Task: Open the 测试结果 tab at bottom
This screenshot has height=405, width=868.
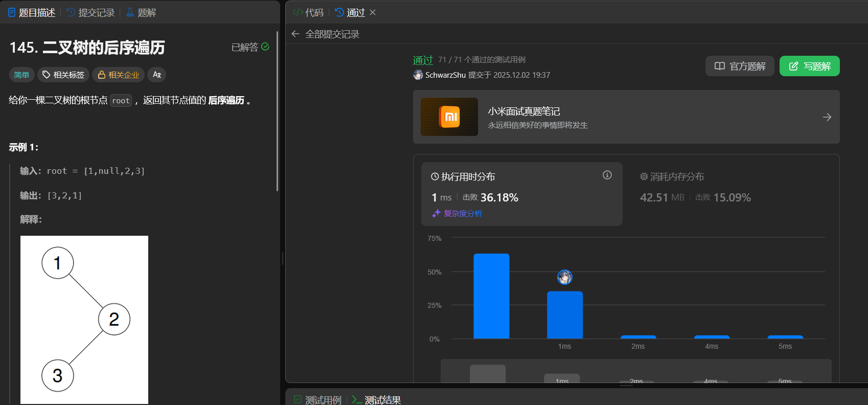Action: click(x=377, y=399)
